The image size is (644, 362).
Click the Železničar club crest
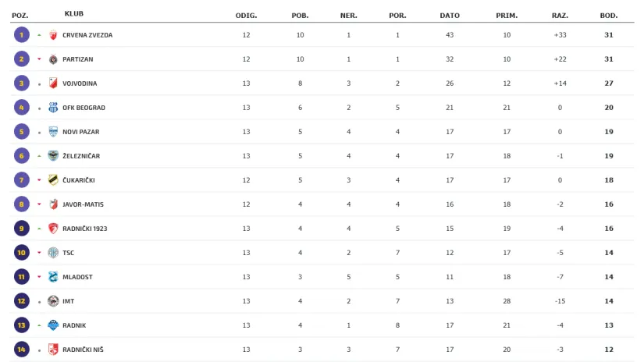coord(53,156)
